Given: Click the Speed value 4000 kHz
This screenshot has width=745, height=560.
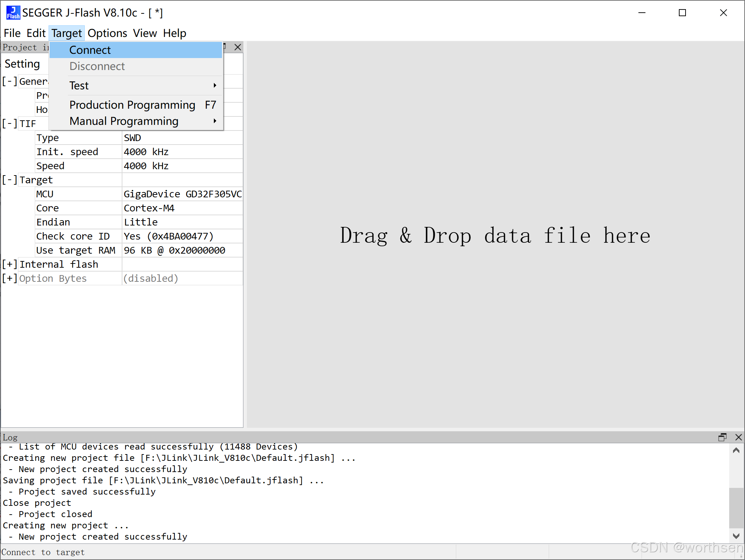Looking at the screenshot, I should (x=146, y=166).
